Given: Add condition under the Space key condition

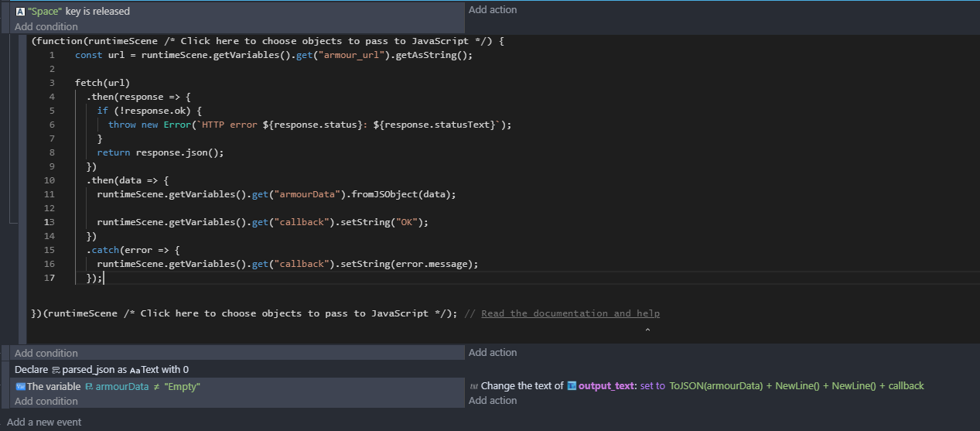Looking at the screenshot, I should pyautogui.click(x=46, y=26).
